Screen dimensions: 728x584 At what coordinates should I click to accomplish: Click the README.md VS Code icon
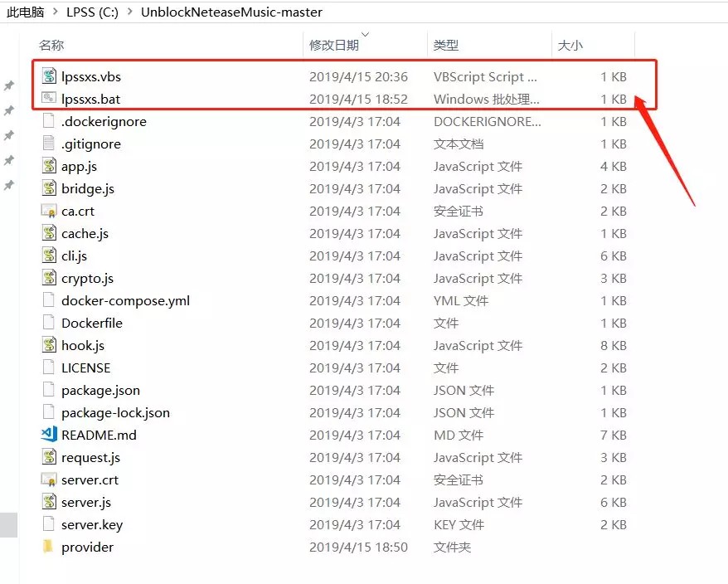(x=49, y=434)
